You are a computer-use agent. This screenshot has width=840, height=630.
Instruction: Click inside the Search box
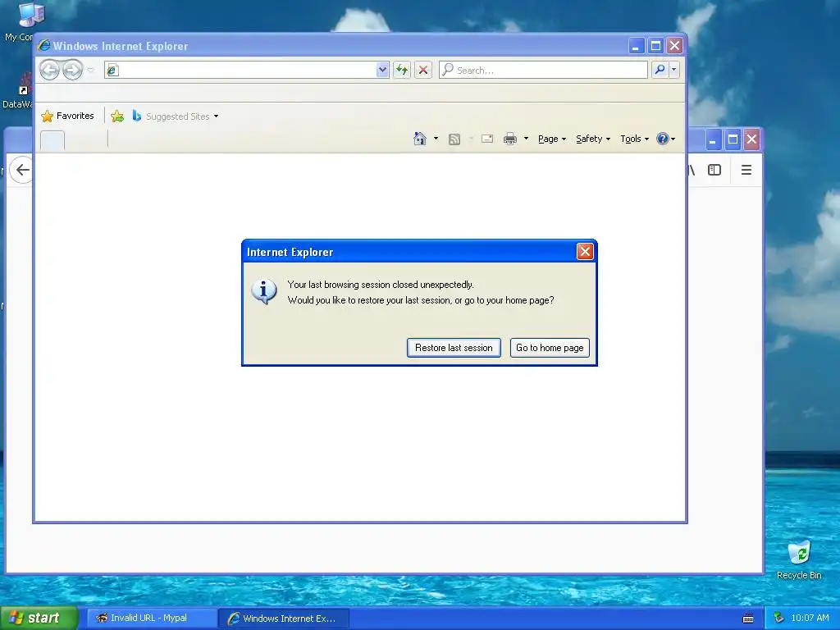543,70
